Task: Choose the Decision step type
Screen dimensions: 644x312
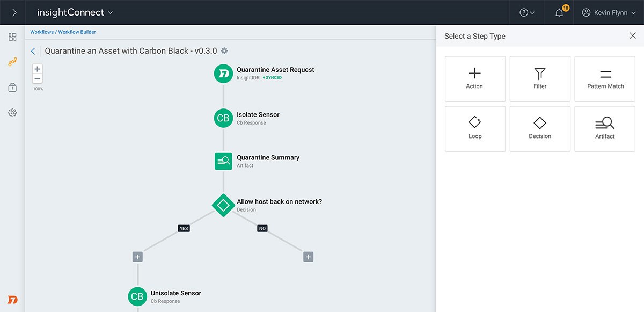Action: [540, 129]
